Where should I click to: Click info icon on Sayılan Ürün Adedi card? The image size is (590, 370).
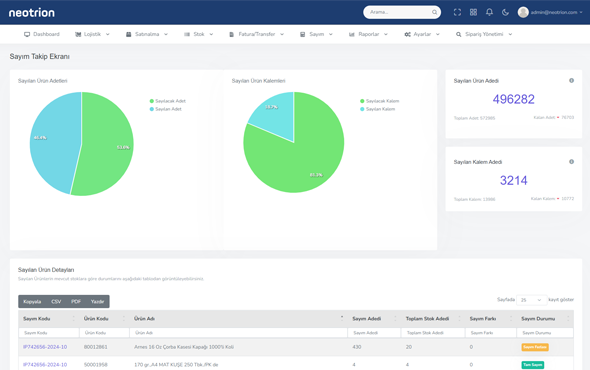[x=571, y=81]
